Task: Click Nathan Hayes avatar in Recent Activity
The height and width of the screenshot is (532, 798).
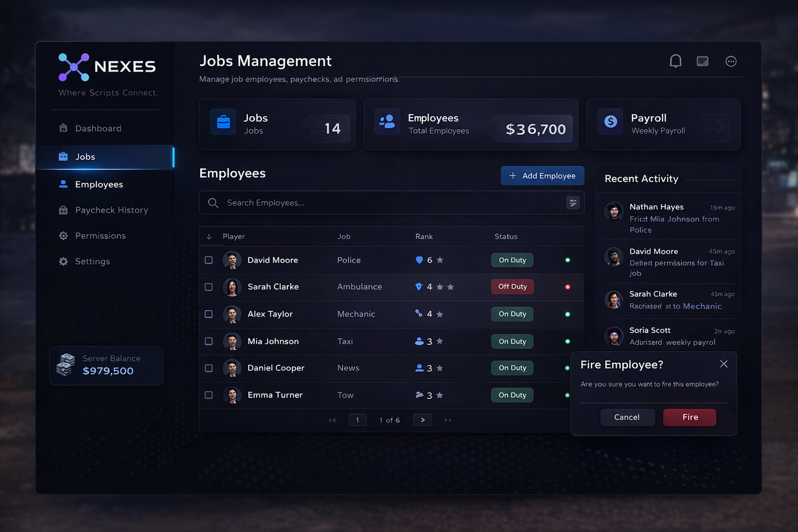Action: (x=614, y=212)
